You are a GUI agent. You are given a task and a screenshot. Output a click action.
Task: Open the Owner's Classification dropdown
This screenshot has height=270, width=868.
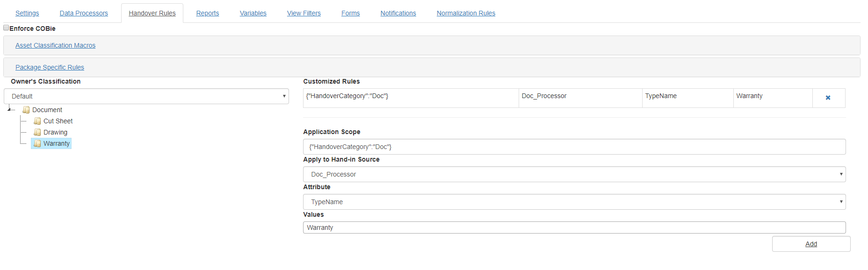(x=146, y=96)
